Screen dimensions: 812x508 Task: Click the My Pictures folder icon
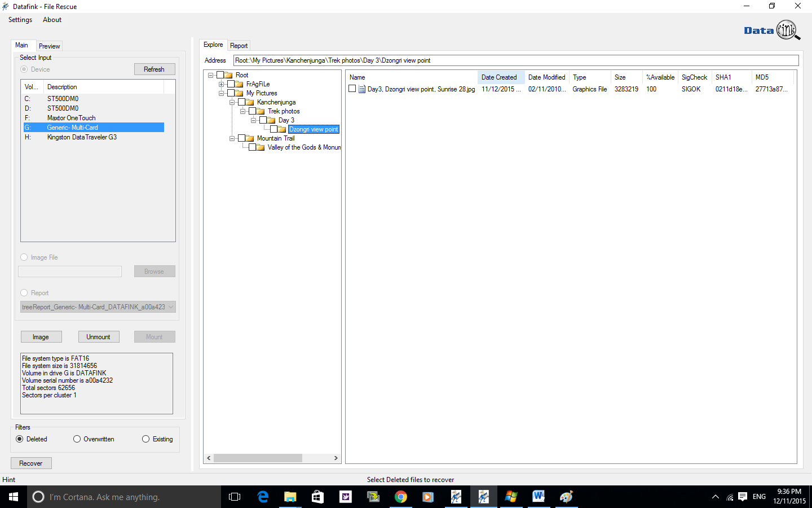point(239,93)
